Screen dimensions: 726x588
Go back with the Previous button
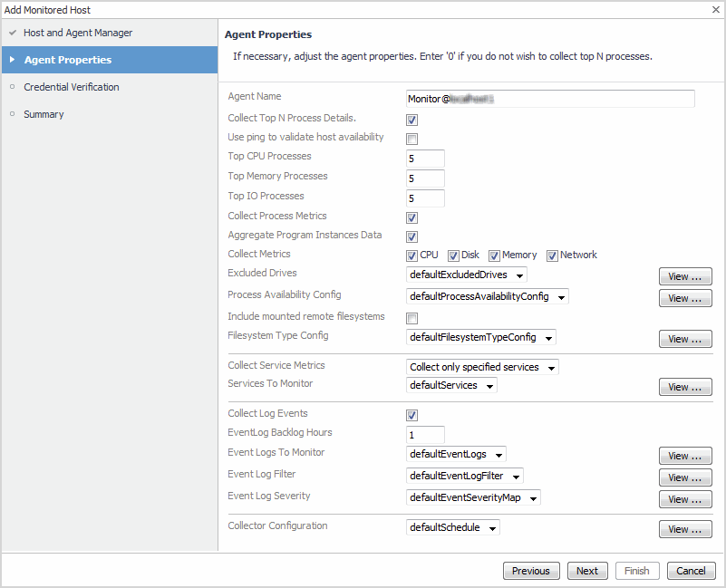pos(530,571)
